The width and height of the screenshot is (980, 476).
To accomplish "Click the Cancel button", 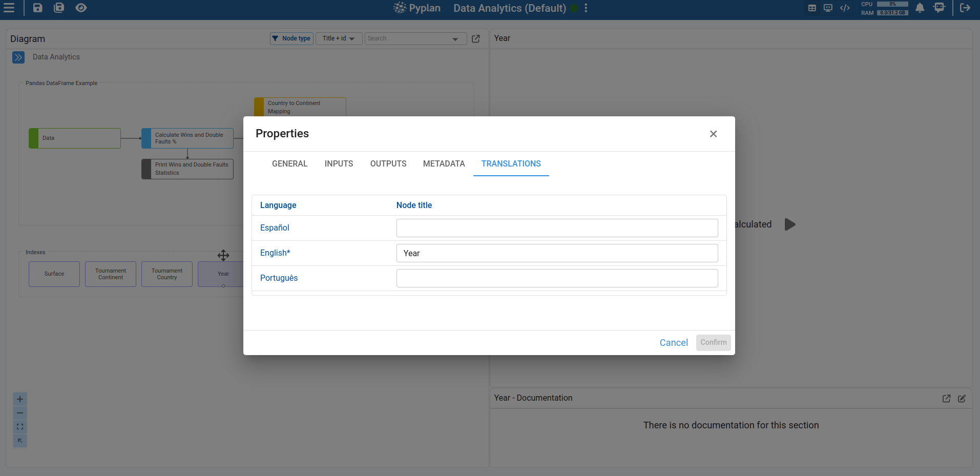I will click(x=673, y=343).
